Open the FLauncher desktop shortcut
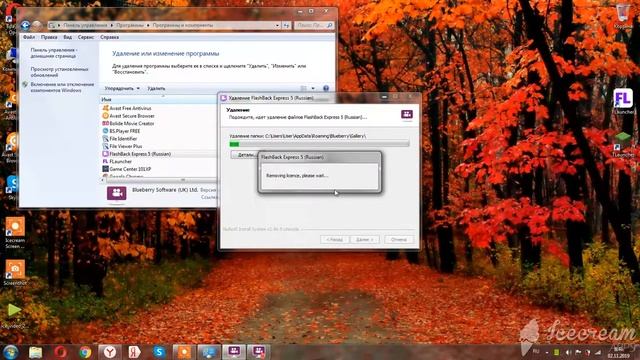The height and width of the screenshot is (360, 640). 623,102
